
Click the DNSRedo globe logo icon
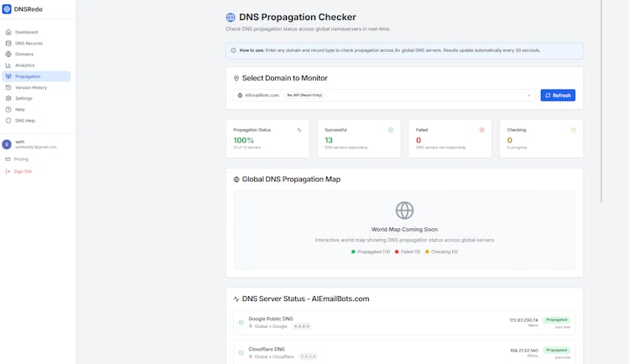tap(7, 9)
